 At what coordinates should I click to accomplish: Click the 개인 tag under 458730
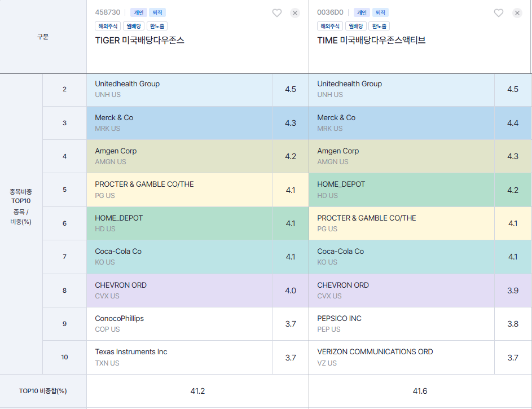138,12
